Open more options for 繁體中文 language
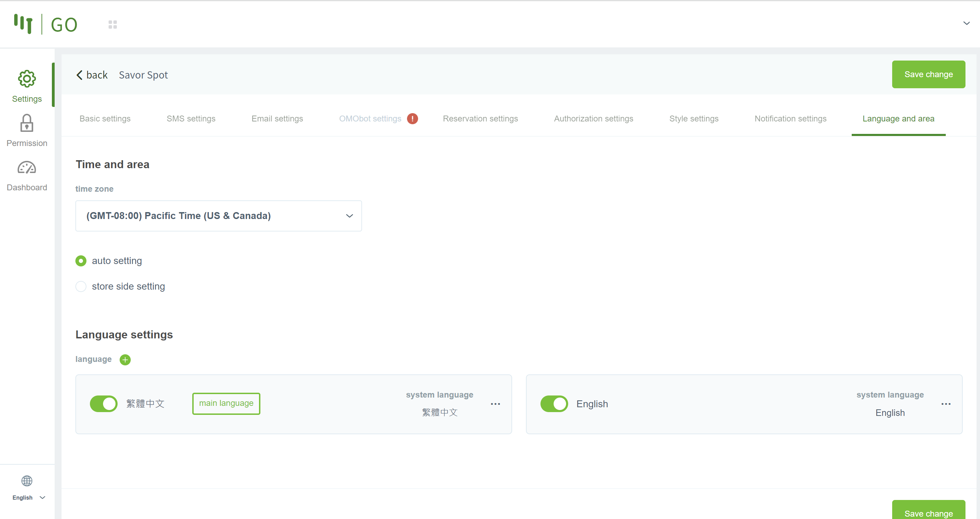 pos(495,404)
